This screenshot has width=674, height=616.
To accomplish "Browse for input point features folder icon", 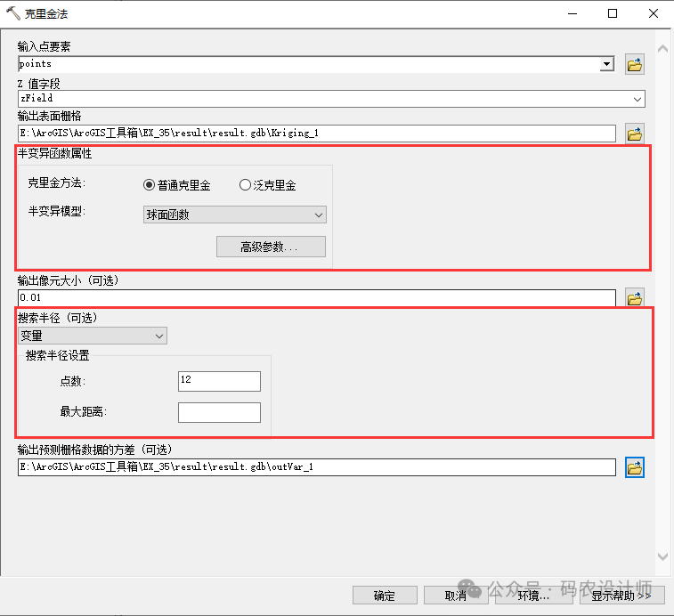I will tap(634, 64).
